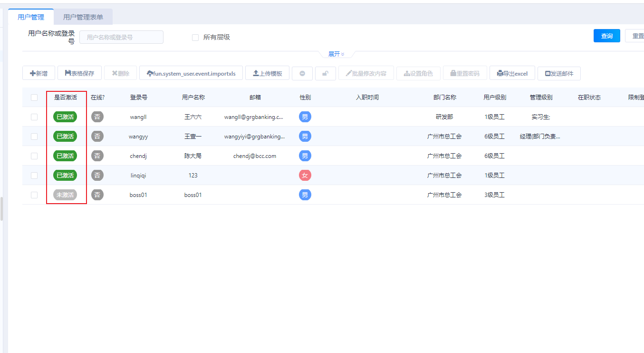Select the boss01 row checkbox
Image resolution: width=644 pixels, height=353 pixels.
click(34, 195)
